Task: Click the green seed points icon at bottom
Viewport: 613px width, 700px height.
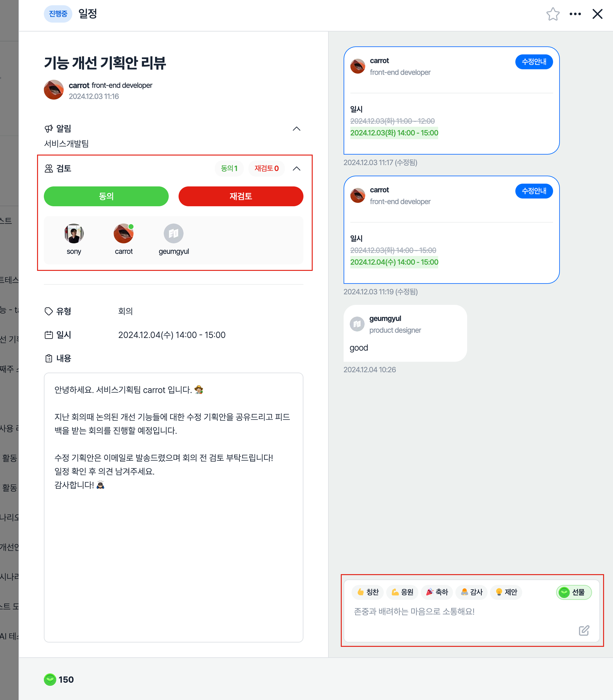Action: pos(50,679)
